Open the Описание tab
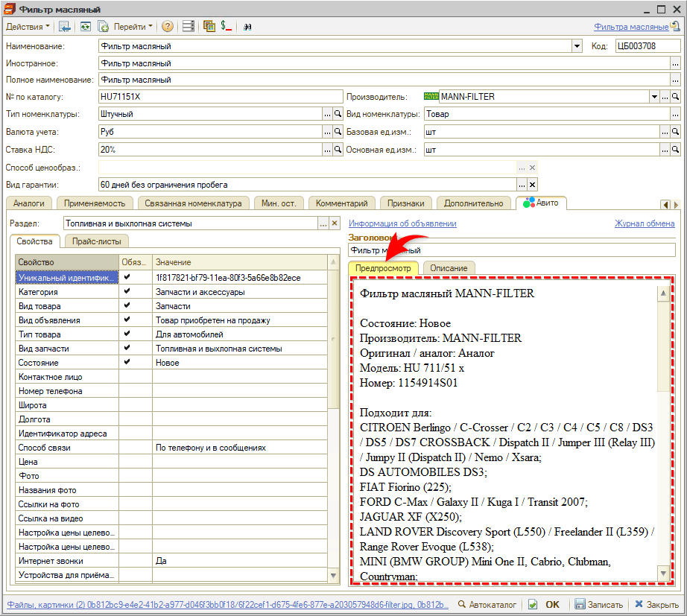Image resolution: width=687 pixels, height=616 pixels. (449, 268)
